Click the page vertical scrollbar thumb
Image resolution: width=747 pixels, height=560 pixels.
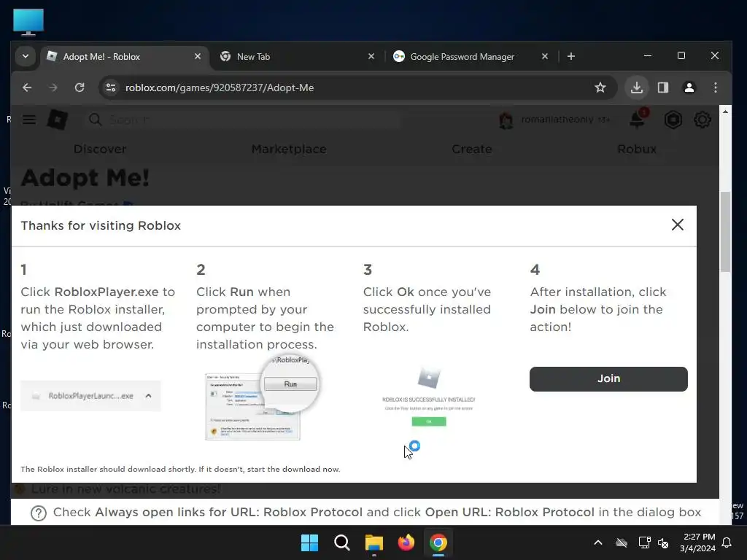click(x=726, y=231)
